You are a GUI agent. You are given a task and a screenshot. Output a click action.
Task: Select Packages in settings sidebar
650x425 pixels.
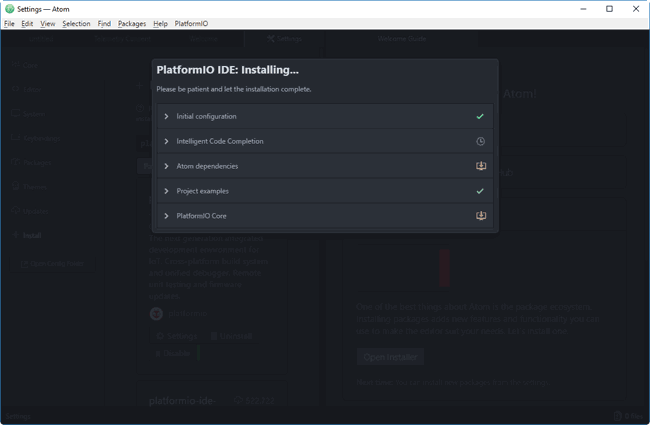[32, 163]
